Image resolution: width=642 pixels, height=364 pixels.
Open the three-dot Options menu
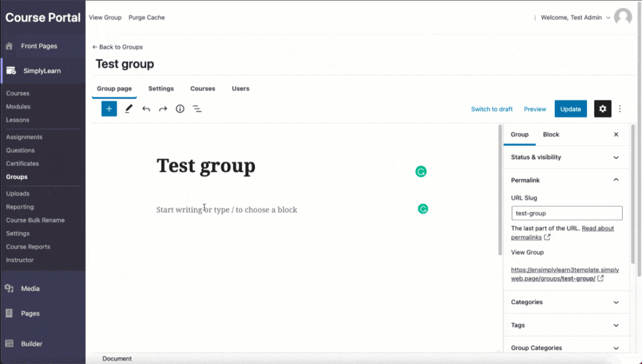[x=620, y=109]
